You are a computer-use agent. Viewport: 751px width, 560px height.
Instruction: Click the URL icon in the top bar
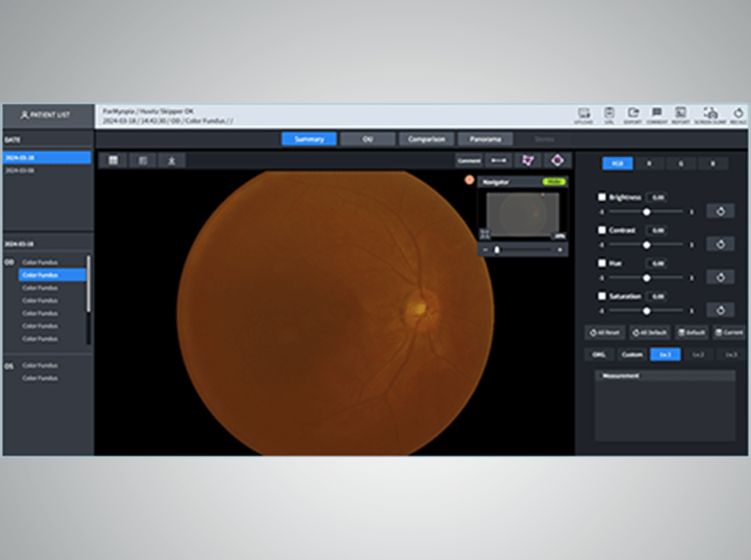[609, 115]
